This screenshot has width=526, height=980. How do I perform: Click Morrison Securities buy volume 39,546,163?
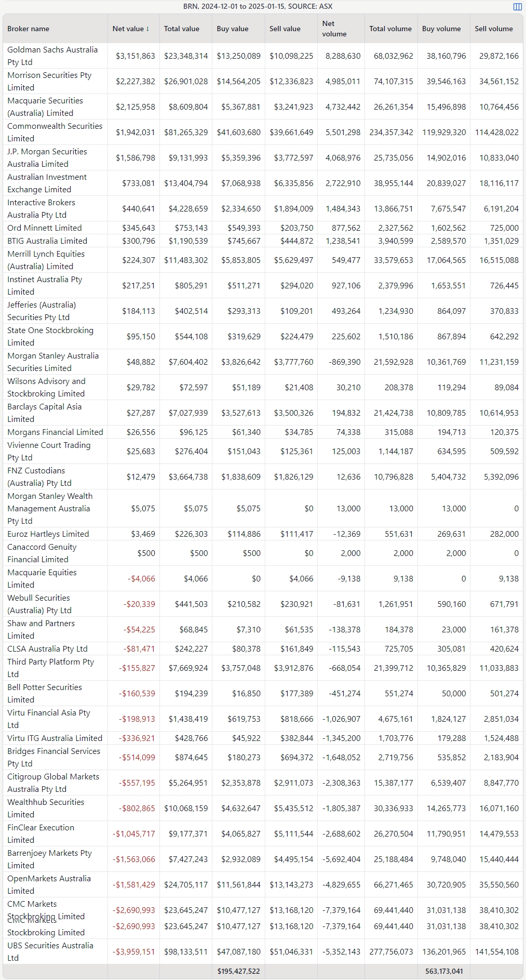[446, 81]
